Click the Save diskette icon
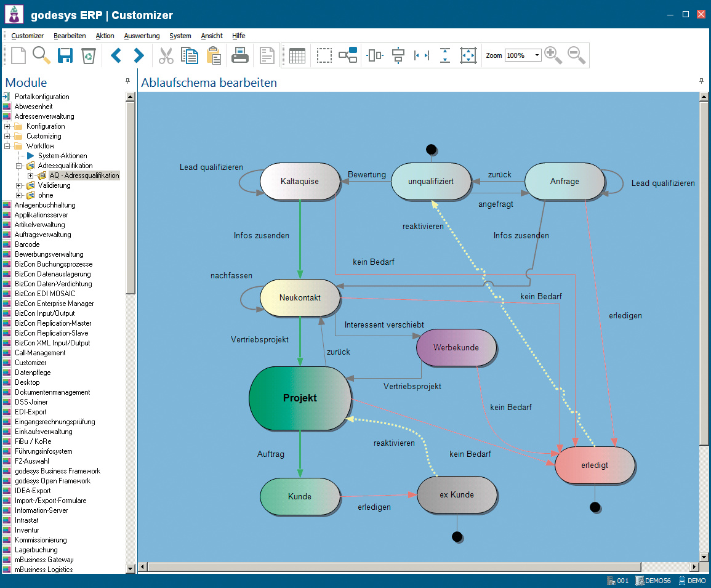Image resolution: width=711 pixels, height=588 pixels. pyautogui.click(x=65, y=55)
